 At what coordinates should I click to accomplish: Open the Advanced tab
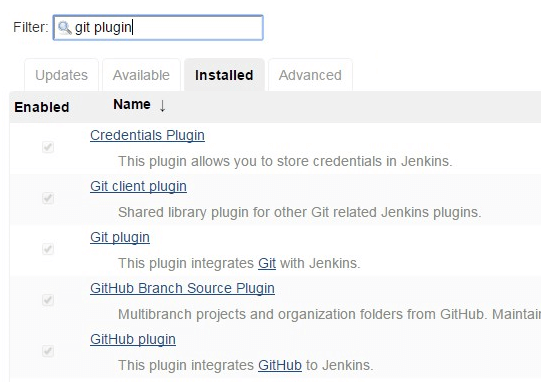coord(310,75)
